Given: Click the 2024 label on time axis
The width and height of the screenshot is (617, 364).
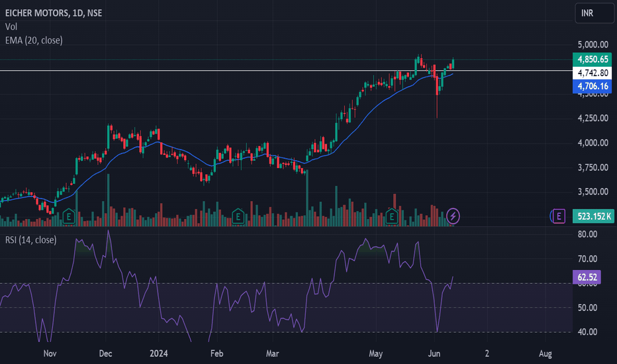Looking at the screenshot, I should tap(159, 353).
